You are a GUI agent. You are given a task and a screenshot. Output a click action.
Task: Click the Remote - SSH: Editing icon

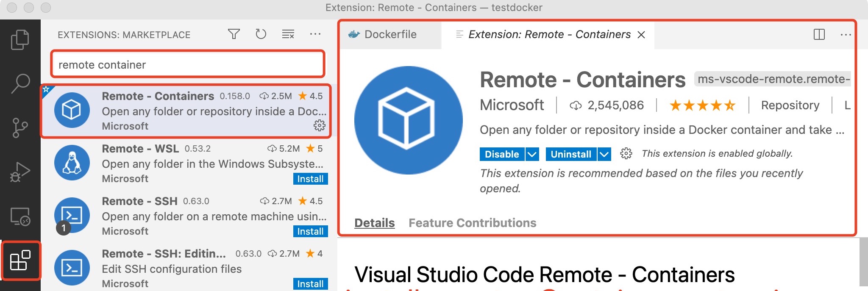click(72, 268)
